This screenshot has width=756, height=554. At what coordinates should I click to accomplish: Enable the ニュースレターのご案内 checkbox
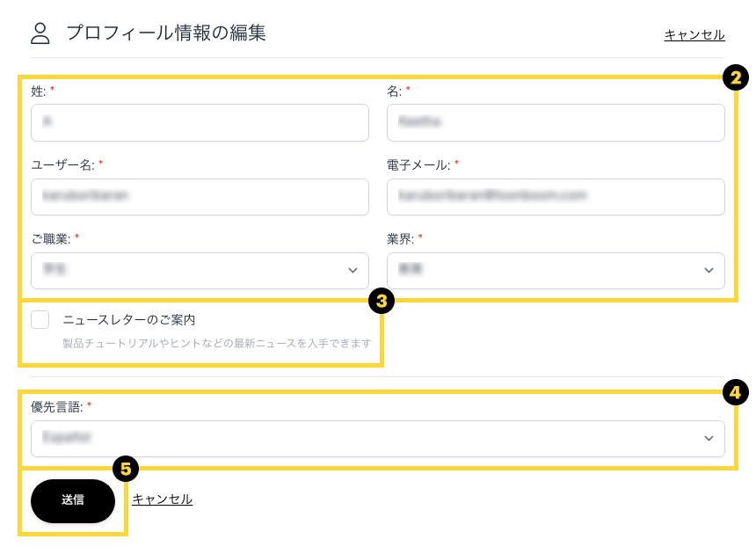[x=40, y=319]
